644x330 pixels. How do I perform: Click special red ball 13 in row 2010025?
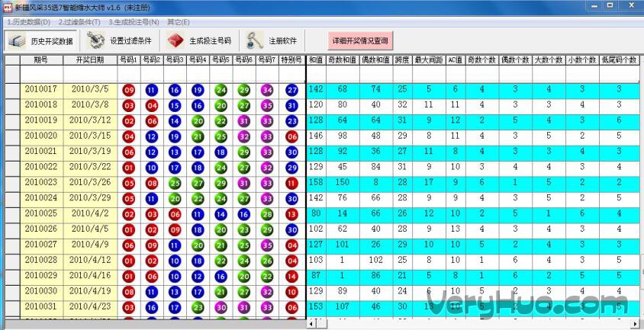point(291,215)
